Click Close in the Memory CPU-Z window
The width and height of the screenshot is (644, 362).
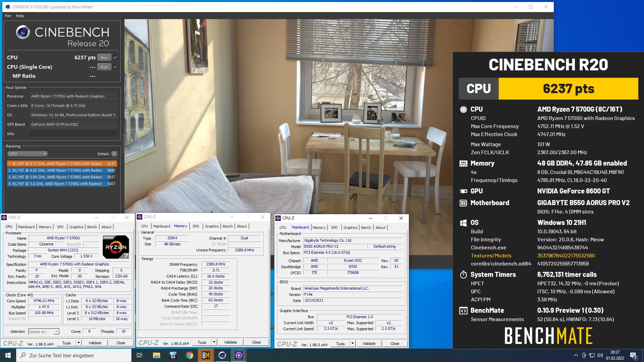(x=256, y=342)
